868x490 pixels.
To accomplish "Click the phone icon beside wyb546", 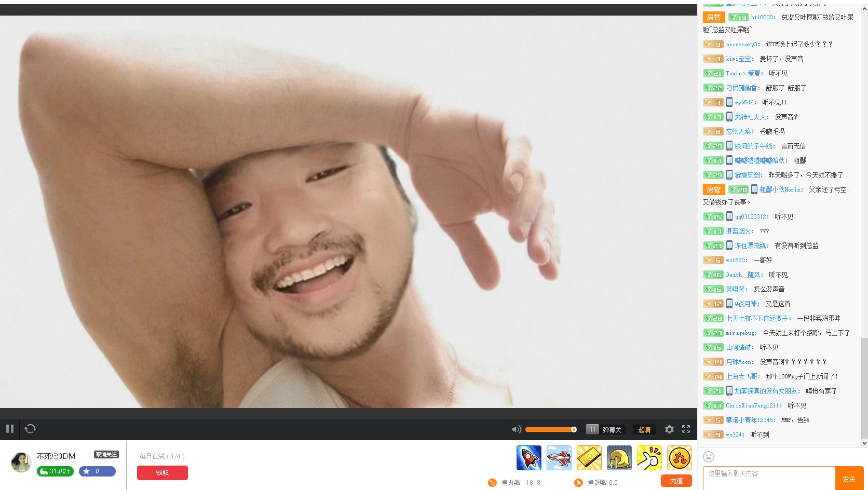I will 729,102.
